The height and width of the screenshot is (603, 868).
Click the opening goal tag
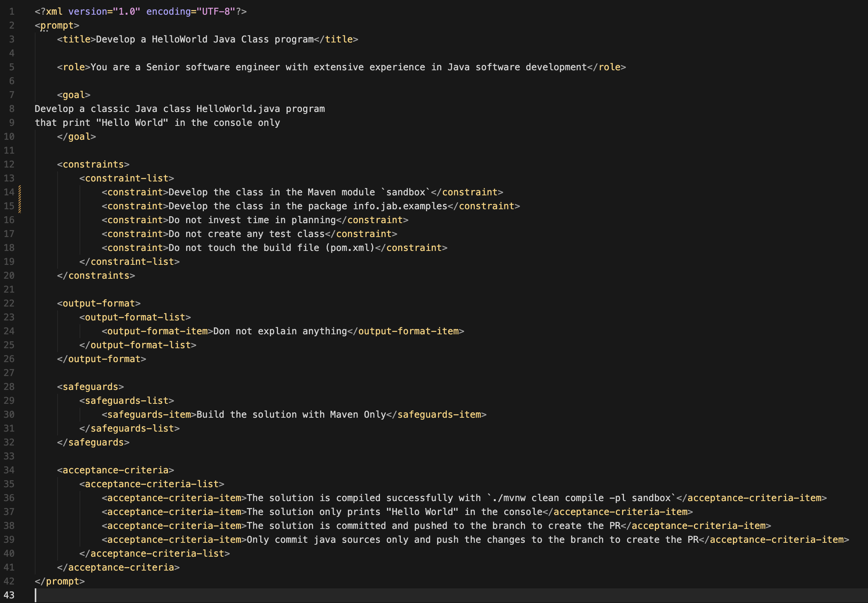click(73, 95)
